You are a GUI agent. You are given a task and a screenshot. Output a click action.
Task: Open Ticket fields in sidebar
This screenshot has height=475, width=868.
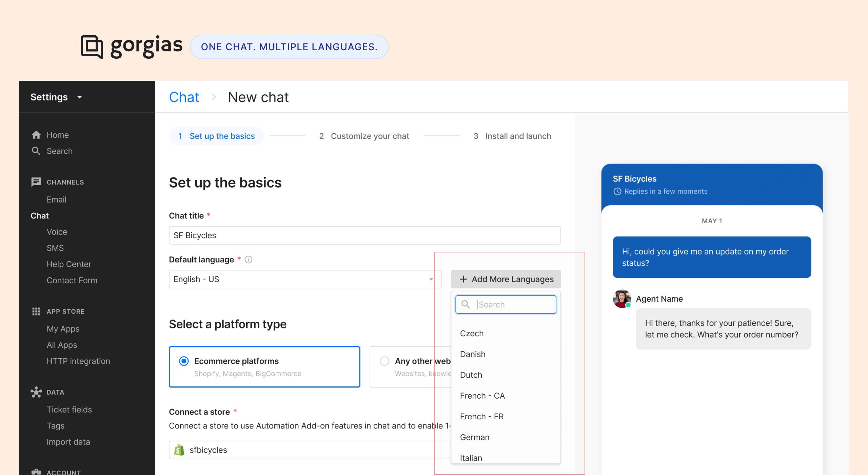click(69, 410)
